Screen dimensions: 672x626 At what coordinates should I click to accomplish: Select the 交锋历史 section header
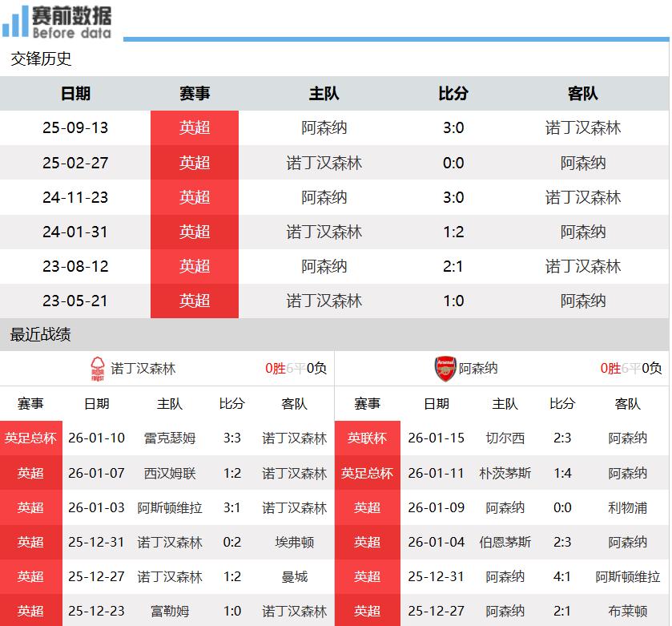pos(42,59)
